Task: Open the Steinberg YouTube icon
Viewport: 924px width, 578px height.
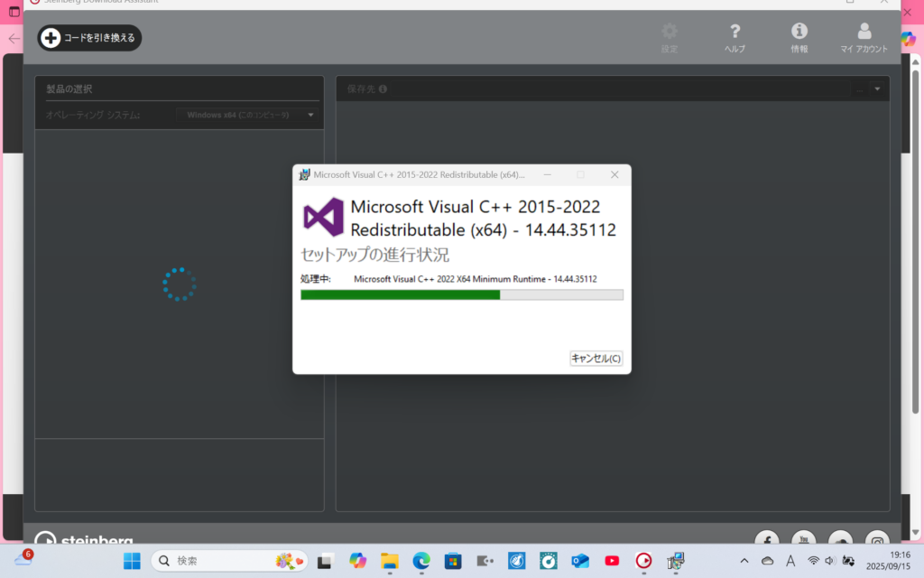Action: pyautogui.click(x=803, y=539)
